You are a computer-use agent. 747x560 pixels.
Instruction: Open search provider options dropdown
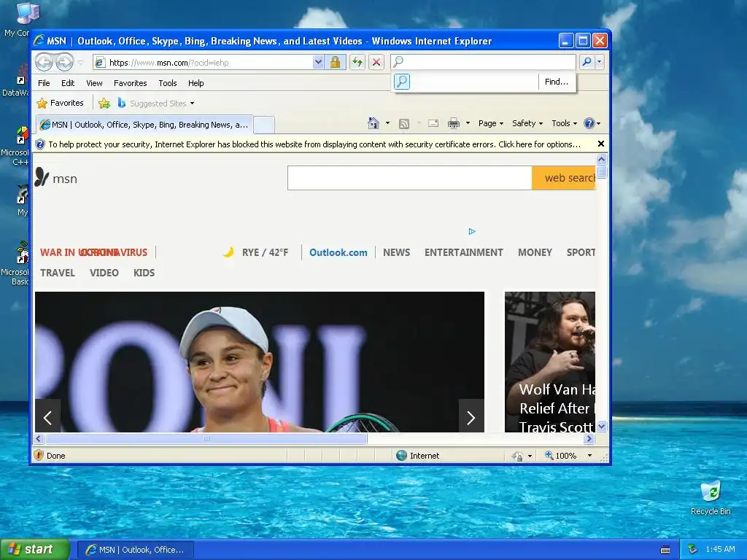(x=600, y=62)
